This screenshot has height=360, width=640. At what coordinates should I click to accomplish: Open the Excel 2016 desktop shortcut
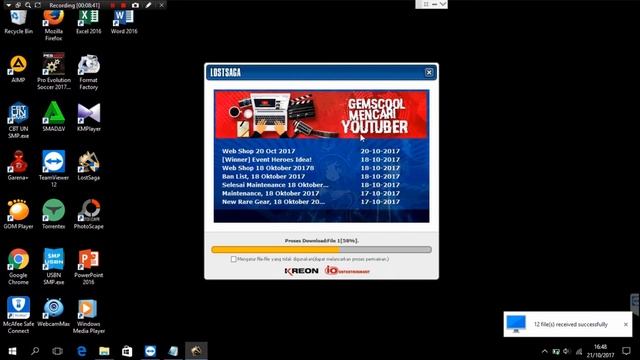point(89,22)
